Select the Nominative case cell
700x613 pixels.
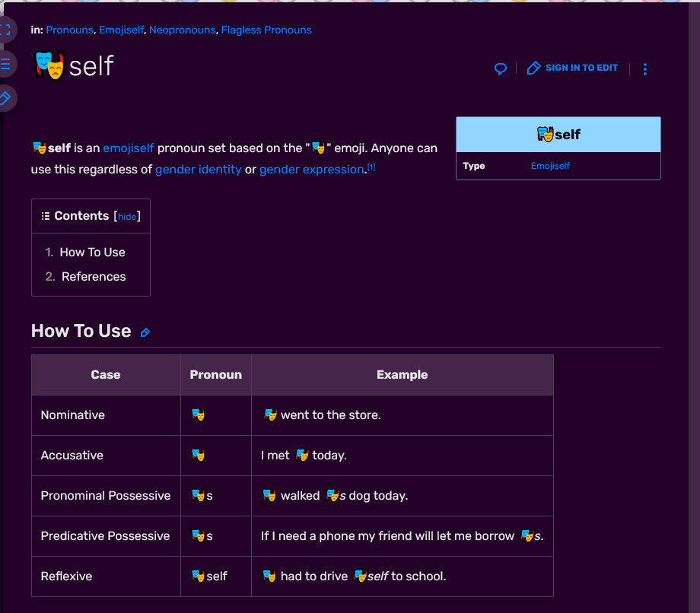tap(106, 415)
